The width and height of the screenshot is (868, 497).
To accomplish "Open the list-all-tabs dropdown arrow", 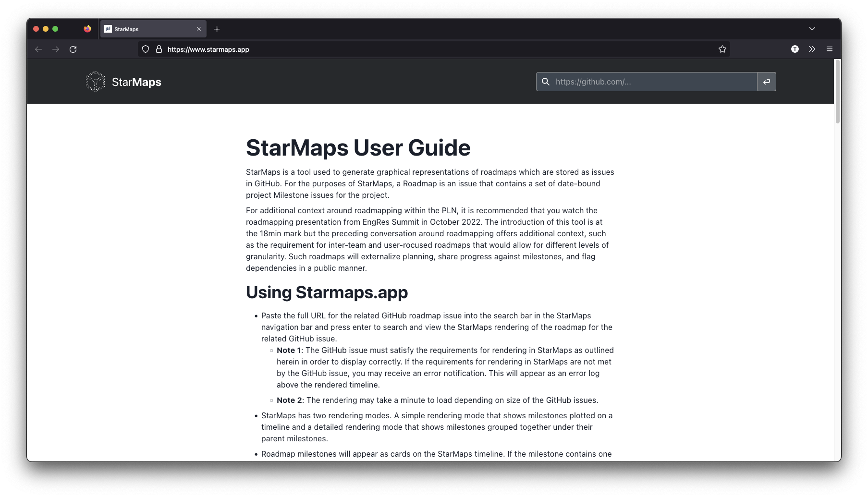I will pyautogui.click(x=811, y=29).
